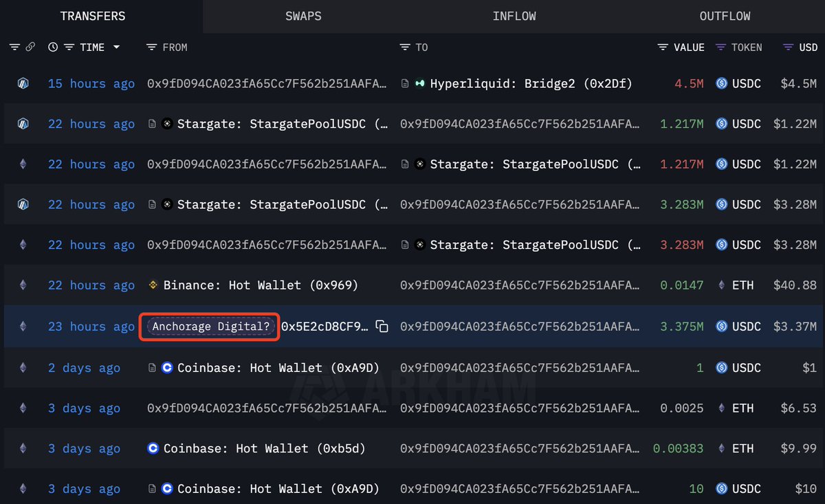Screen dimensions: 825x504
Task: Click Coinbase logo in the $10 row
Action: 167,489
